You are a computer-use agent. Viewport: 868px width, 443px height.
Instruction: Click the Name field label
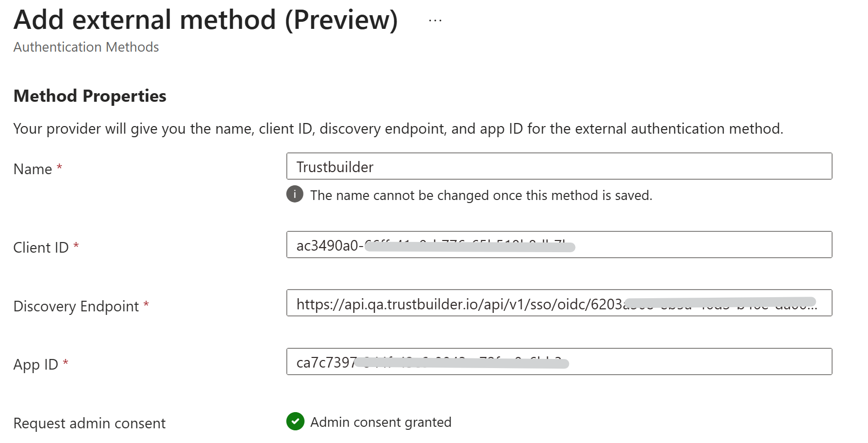click(x=32, y=169)
